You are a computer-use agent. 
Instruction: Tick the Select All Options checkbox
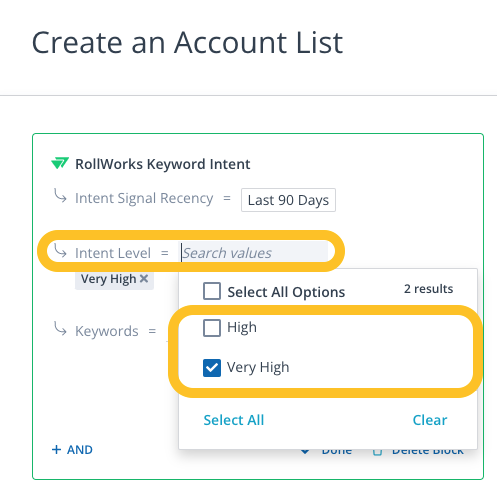click(212, 291)
